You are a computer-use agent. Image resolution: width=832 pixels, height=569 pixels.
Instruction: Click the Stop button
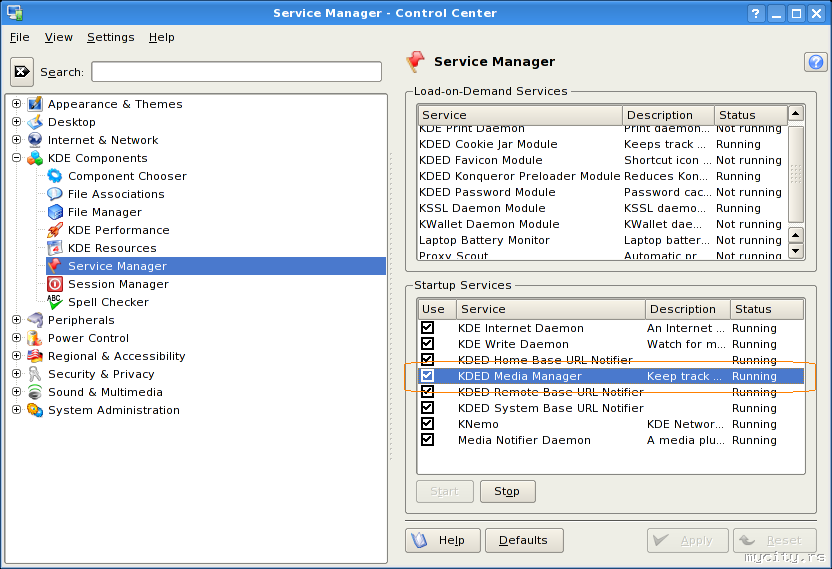(507, 492)
